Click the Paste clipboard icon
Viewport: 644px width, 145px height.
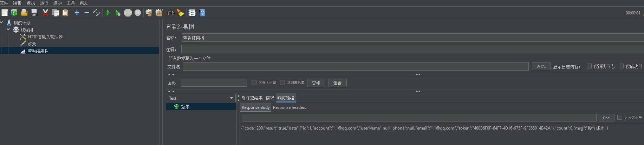(65, 13)
